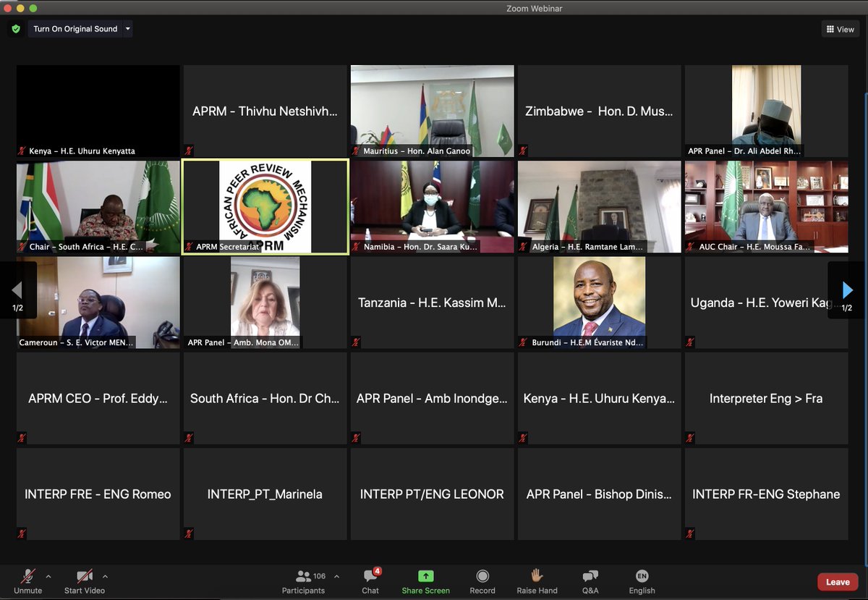The height and width of the screenshot is (600, 868).
Task: Click the green encryption shield icon
Action: pyautogui.click(x=16, y=29)
